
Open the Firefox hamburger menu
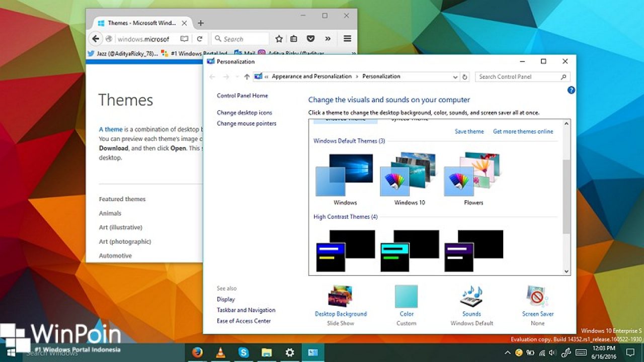[347, 39]
